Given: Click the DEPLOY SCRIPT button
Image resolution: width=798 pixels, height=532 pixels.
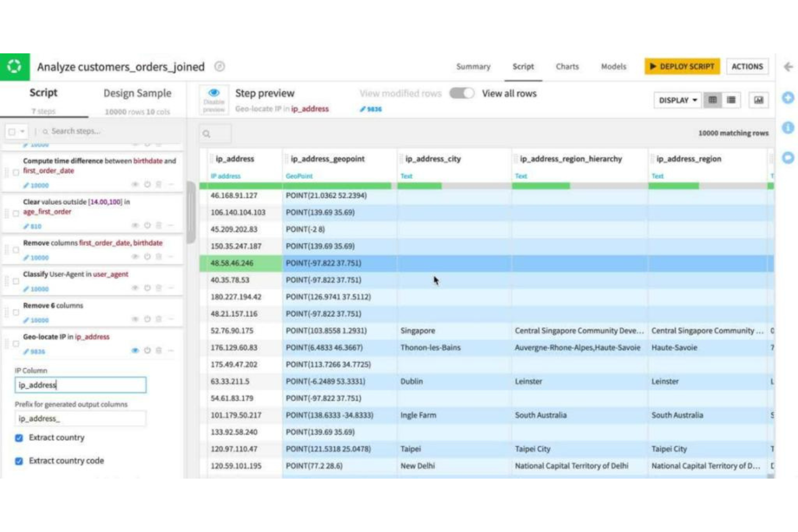Looking at the screenshot, I should pos(682,66).
